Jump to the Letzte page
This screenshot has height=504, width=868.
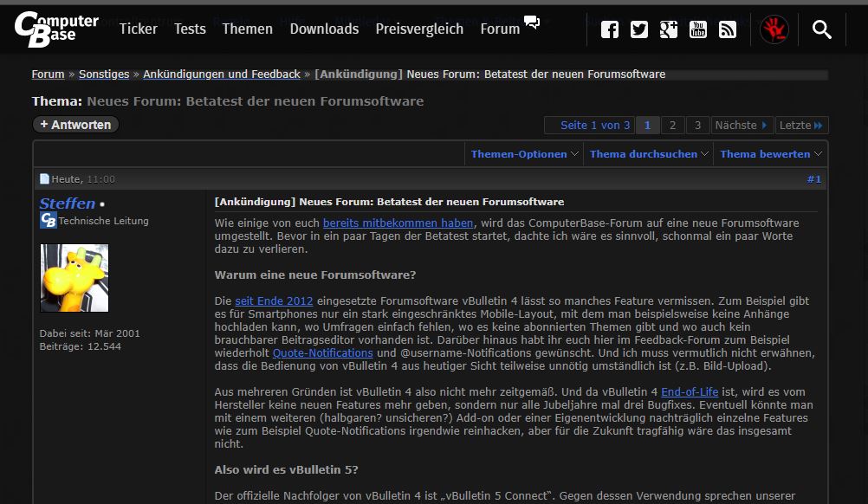[801, 125]
